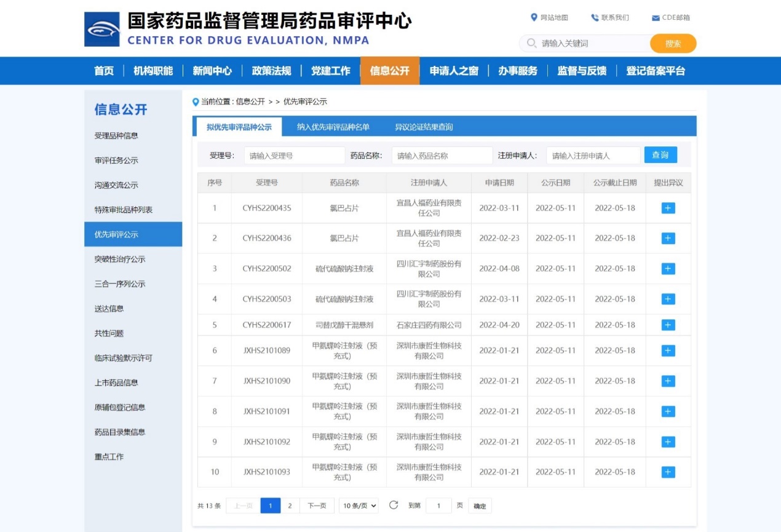Click the 信息公开 breadcrumb link
The width and height of the screenshot is (781, 532).
point(250,101)
